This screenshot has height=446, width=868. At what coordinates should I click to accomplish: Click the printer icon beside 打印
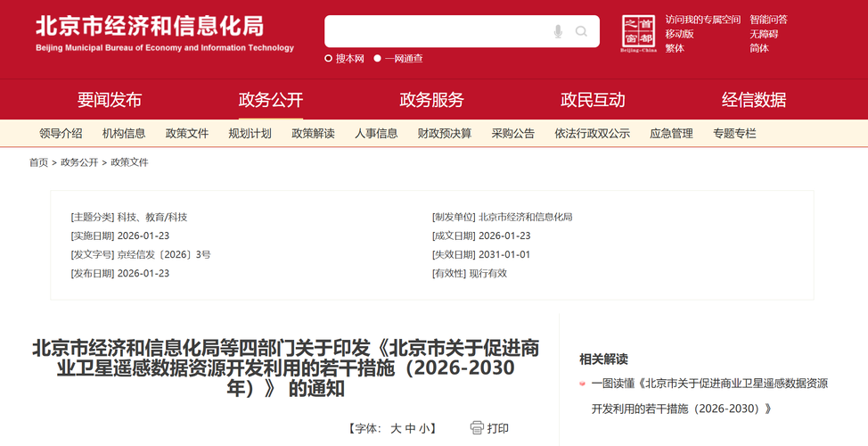click(477, 428)
